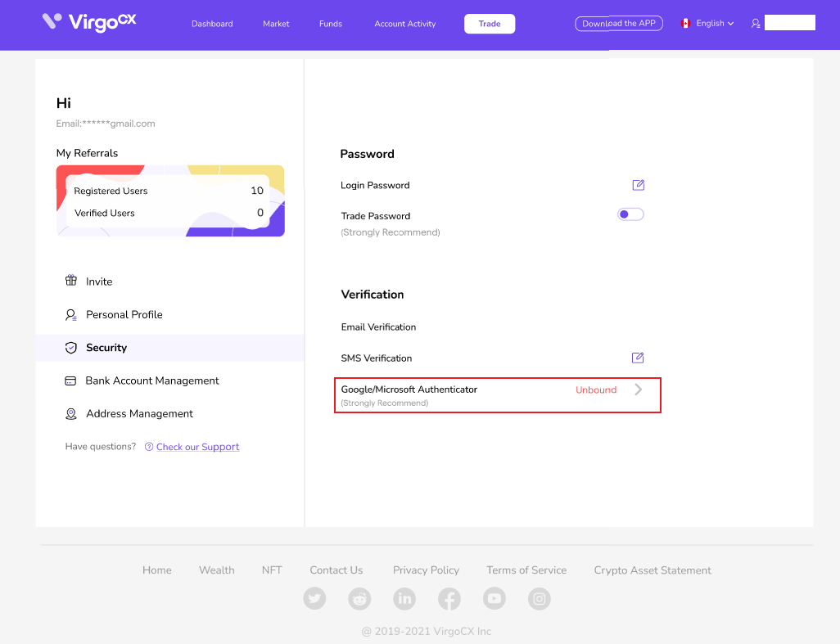Expand Google/Microsoft Authenticator chevron arrow
This screenshot has width=840, height=644.
pyautogui.click(x=639, y=390)
